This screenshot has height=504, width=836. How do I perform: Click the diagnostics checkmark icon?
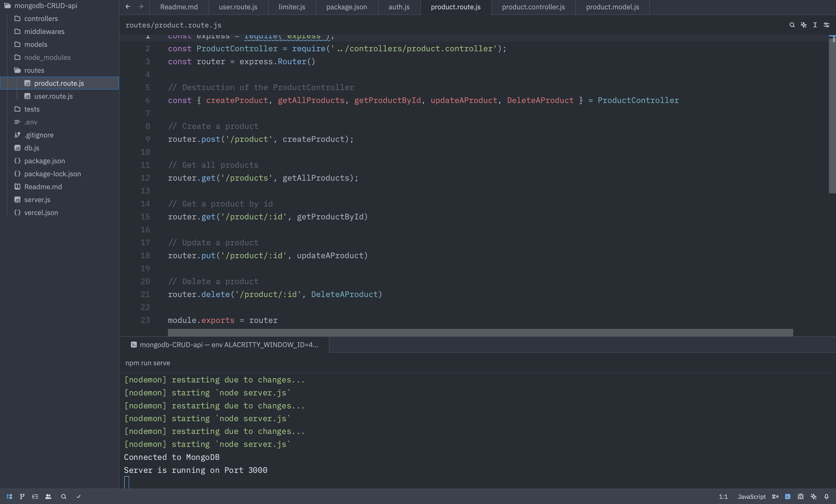point(78,496)
